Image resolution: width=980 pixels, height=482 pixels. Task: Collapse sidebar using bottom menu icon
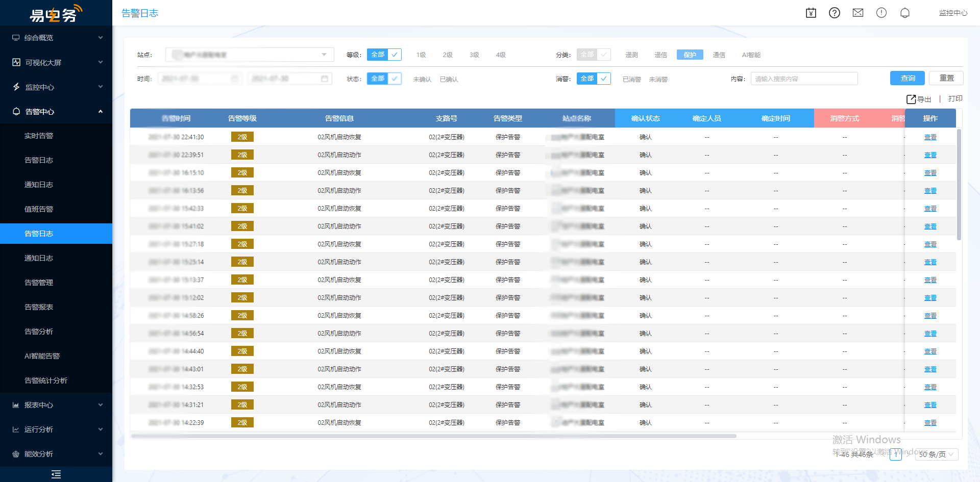pos(56,474)
